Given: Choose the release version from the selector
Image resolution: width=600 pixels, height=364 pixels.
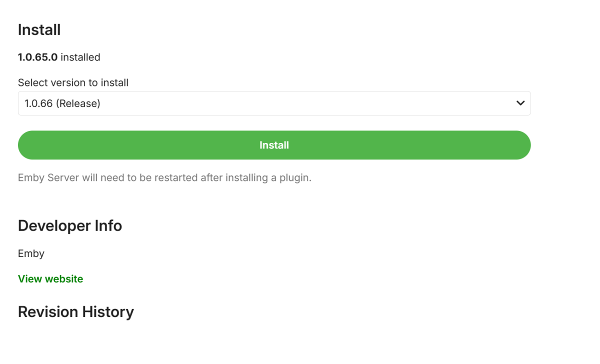Looking at the screenshot, I should [x=274, y=103].
